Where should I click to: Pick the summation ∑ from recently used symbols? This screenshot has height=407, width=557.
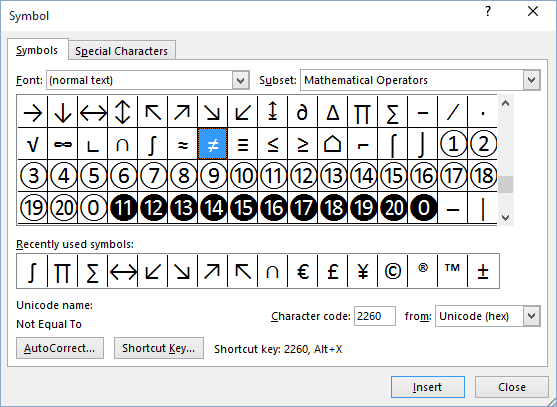(x=92, y=271)
